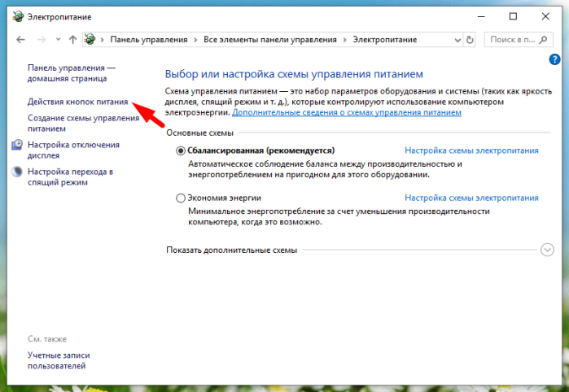Click the forward navigation arrow
Image resolution: width=569 pixels, height=392 pixels.
(42, 40)
